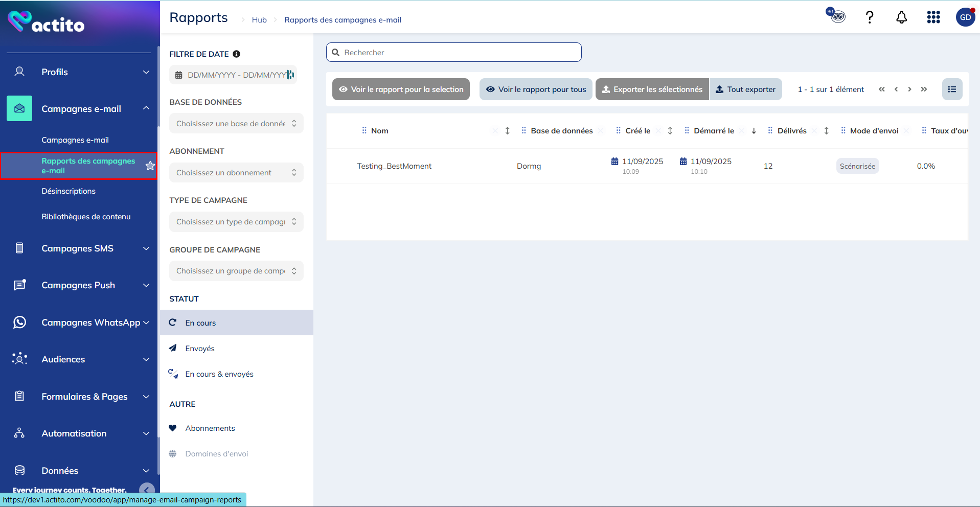Open Désinscriptions in the sidebar
This screenshot has width=980, height=507.
(x=69, y=191)
